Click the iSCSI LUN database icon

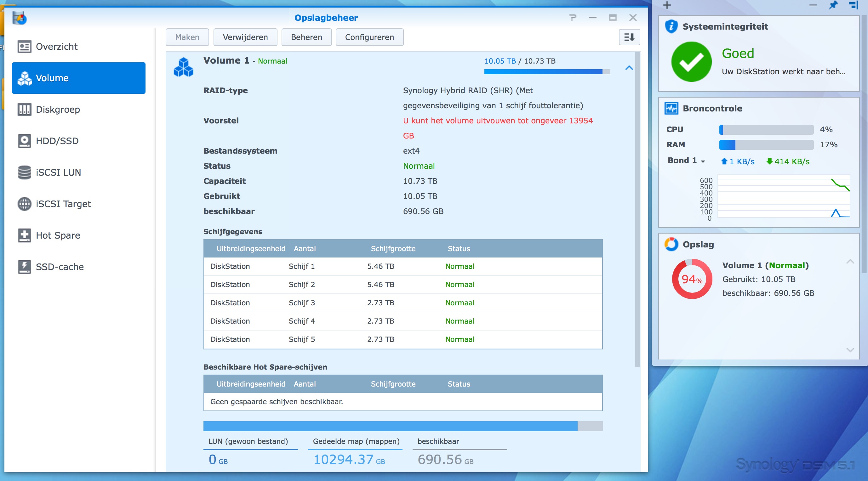click(24, 172)
